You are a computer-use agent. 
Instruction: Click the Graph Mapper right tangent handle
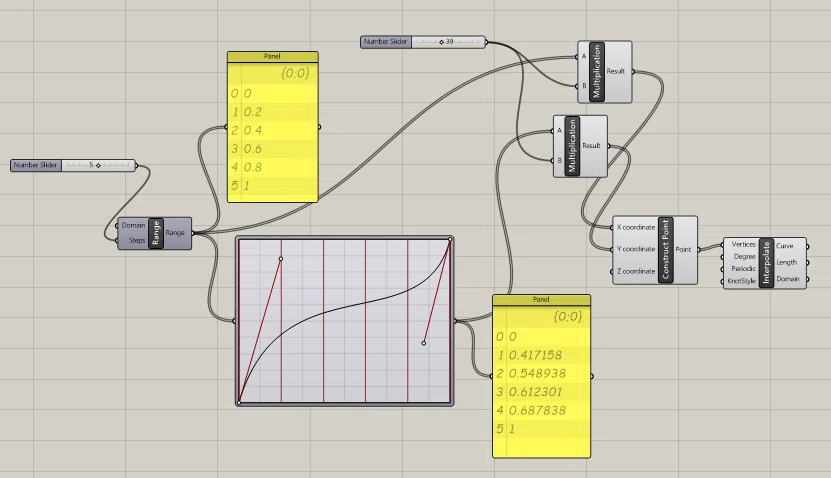click(423, 343)
